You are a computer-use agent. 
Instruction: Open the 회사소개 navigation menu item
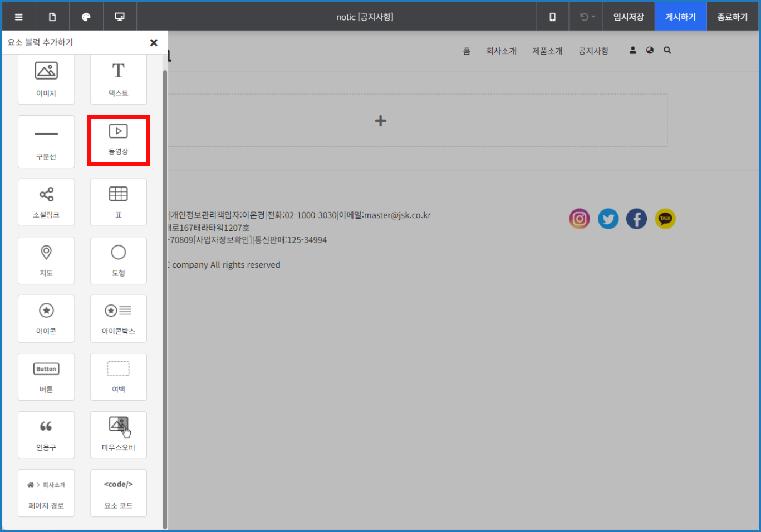point(501,51)
